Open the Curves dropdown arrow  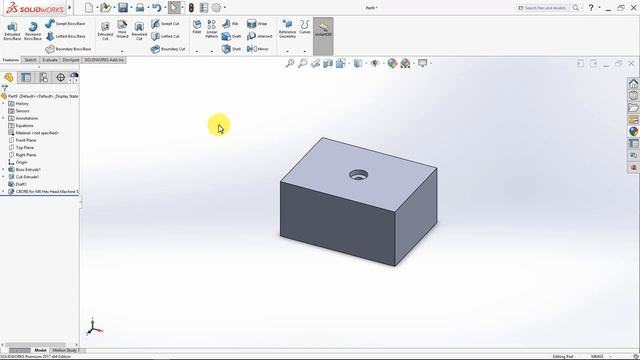point(304,51)
